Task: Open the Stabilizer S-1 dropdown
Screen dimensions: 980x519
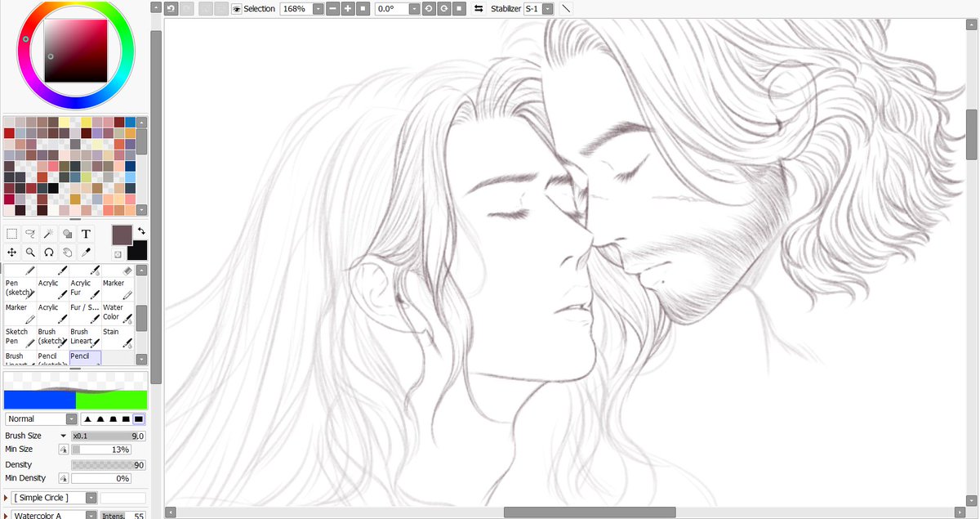Action: [x=547, y=8]
